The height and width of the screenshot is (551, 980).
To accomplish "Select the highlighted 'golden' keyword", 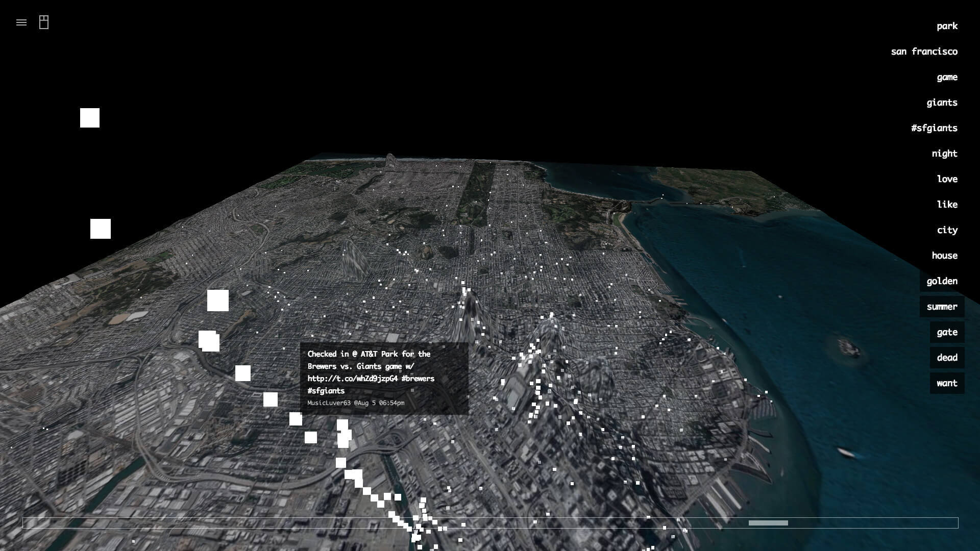I will 942,281.
